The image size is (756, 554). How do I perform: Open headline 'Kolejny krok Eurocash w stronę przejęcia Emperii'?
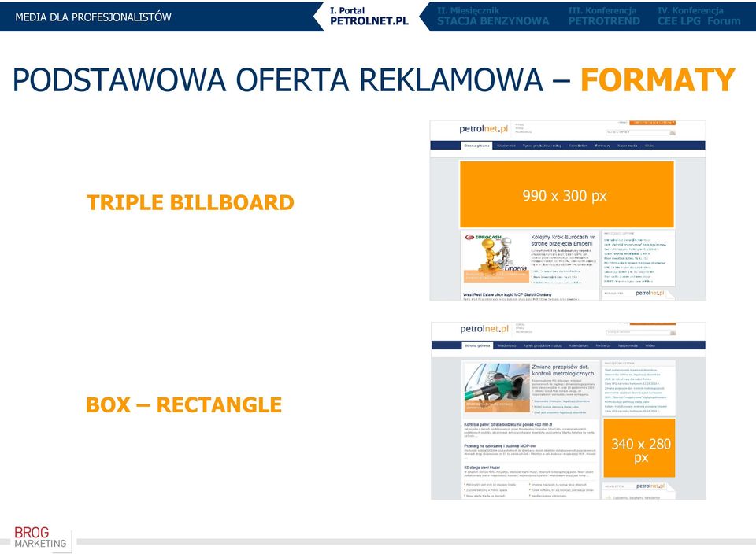coord(562,240)
